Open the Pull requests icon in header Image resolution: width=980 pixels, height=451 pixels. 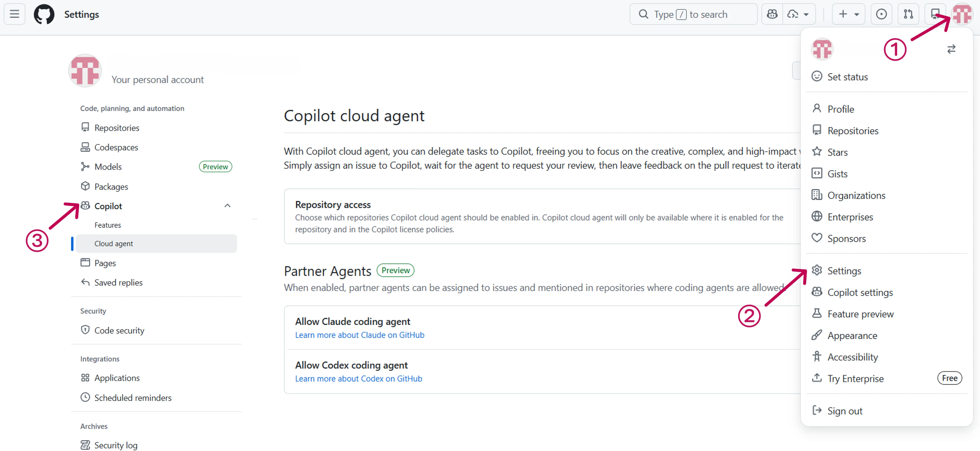click(908, 14)
